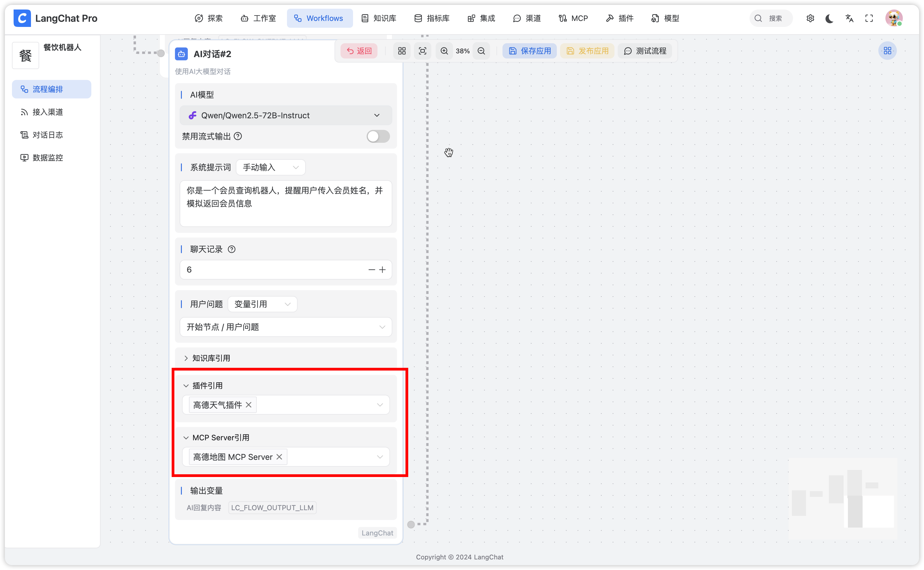Enter fullscreen with the expand icon

coord(869,18)
